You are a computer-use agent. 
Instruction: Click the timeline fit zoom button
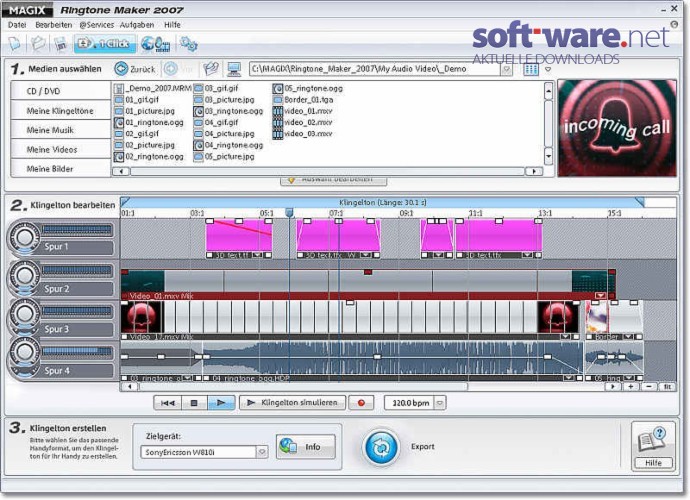[667, 386]
